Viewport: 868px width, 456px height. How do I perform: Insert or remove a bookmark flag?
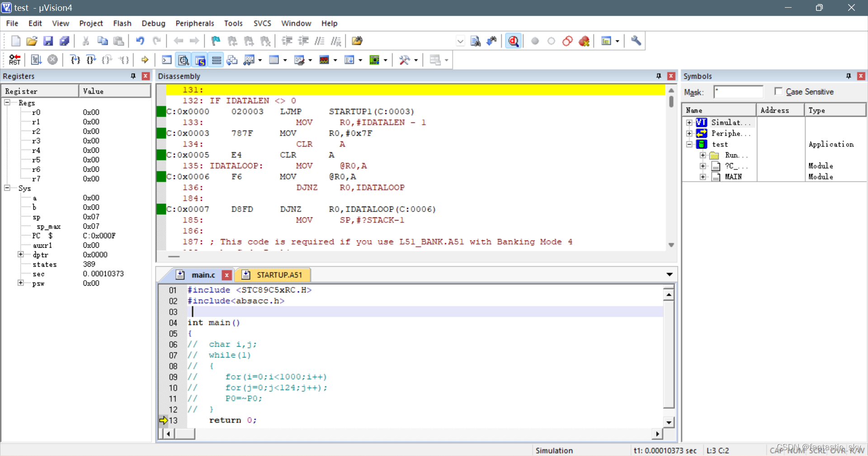pyautogui.click(x=216, y=41)
